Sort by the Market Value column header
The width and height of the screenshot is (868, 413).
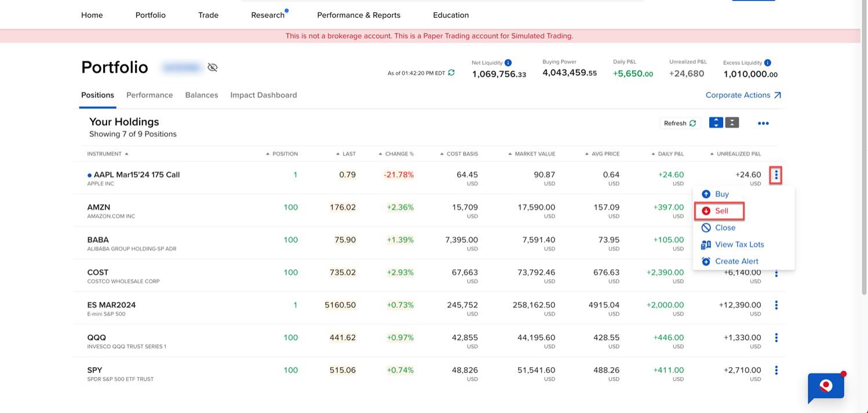[x=531, y=154]
